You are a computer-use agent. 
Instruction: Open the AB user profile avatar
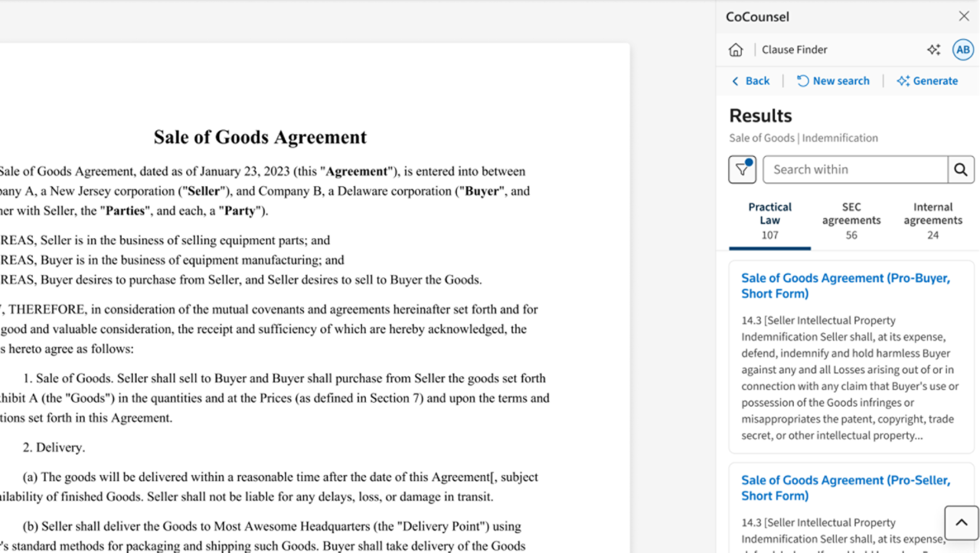963,50
